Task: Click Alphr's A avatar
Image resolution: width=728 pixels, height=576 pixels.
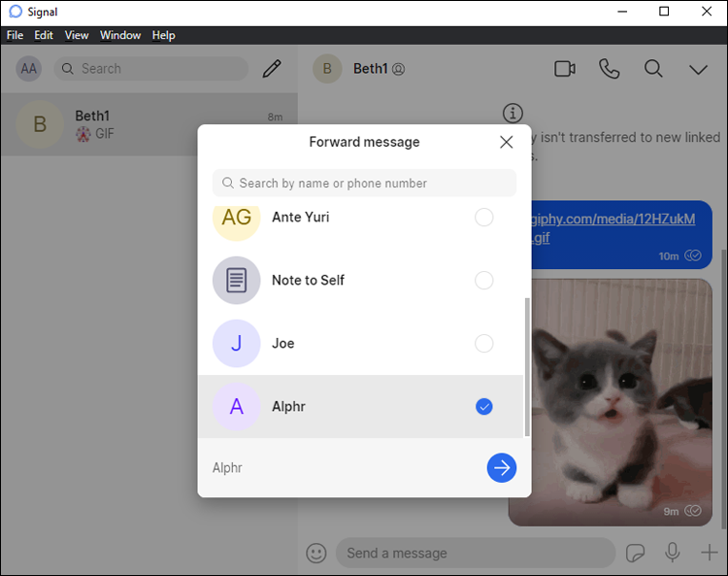Action: click(236, 407)
